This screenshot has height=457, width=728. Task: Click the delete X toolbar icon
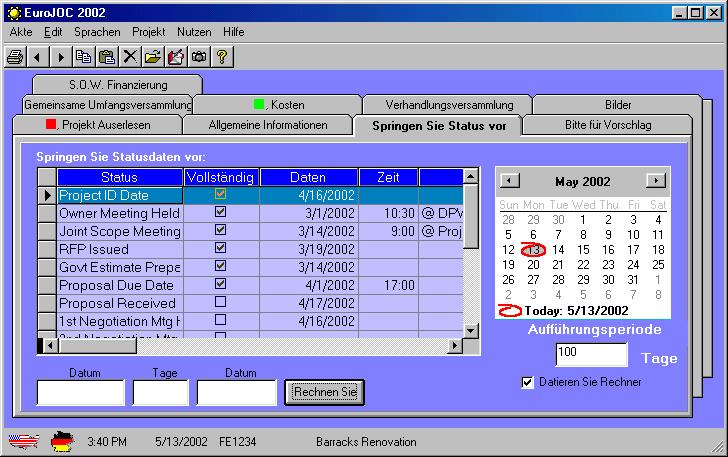point(130,56)
